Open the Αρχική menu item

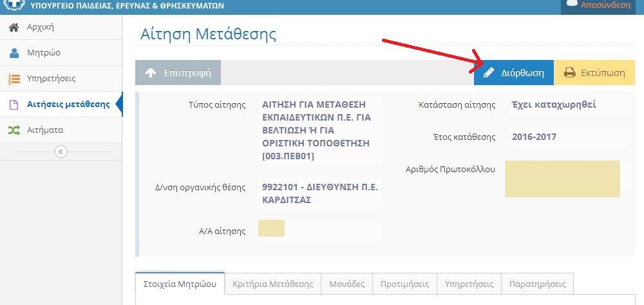(x=40, y=27)
